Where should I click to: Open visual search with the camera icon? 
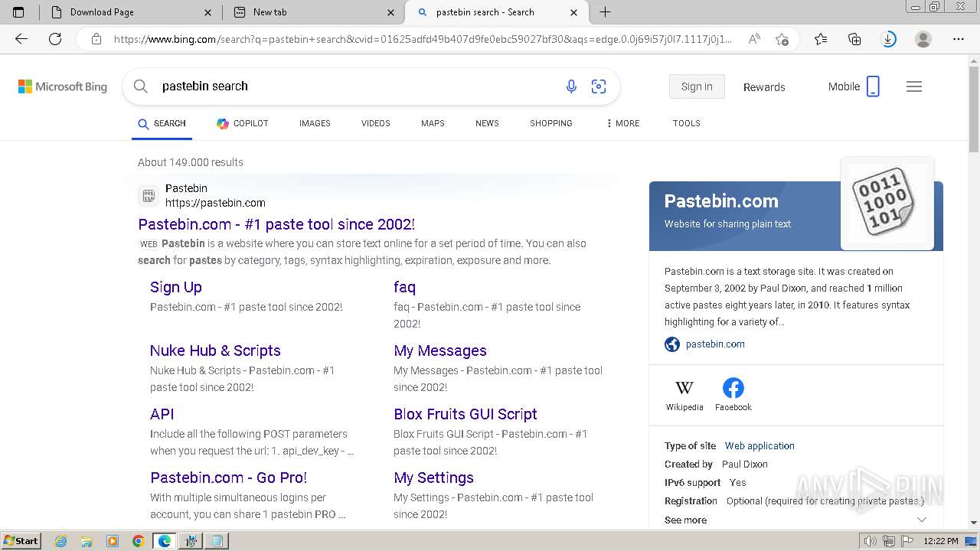pos(599,86)
